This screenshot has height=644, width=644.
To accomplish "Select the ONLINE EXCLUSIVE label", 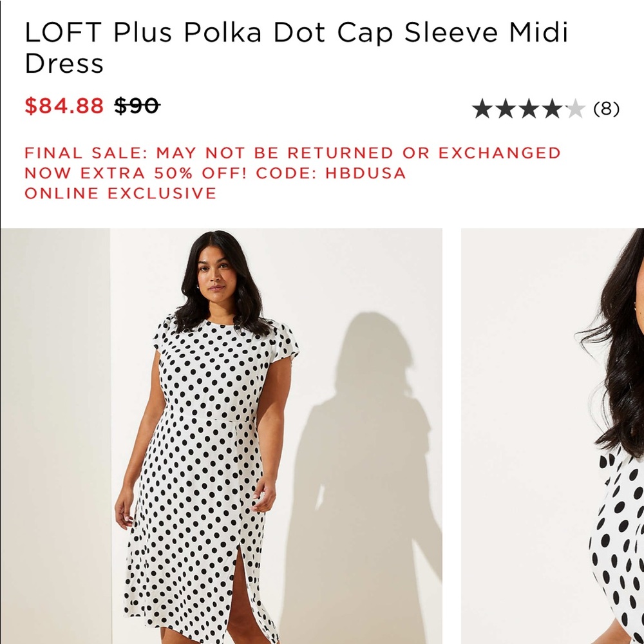I will tap(120, 193).
